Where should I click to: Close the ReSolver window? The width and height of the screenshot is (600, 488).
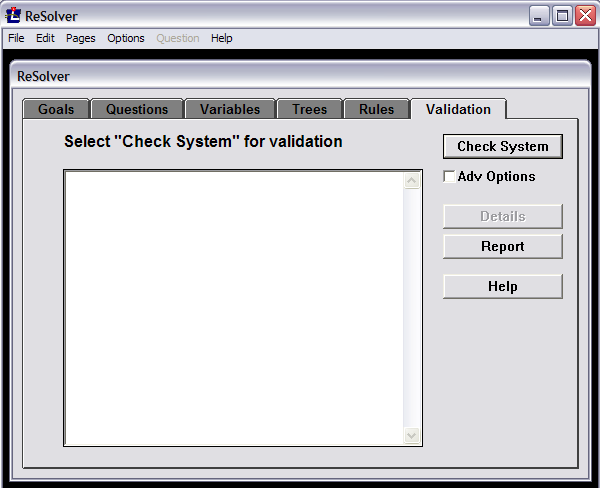point(585,16)
